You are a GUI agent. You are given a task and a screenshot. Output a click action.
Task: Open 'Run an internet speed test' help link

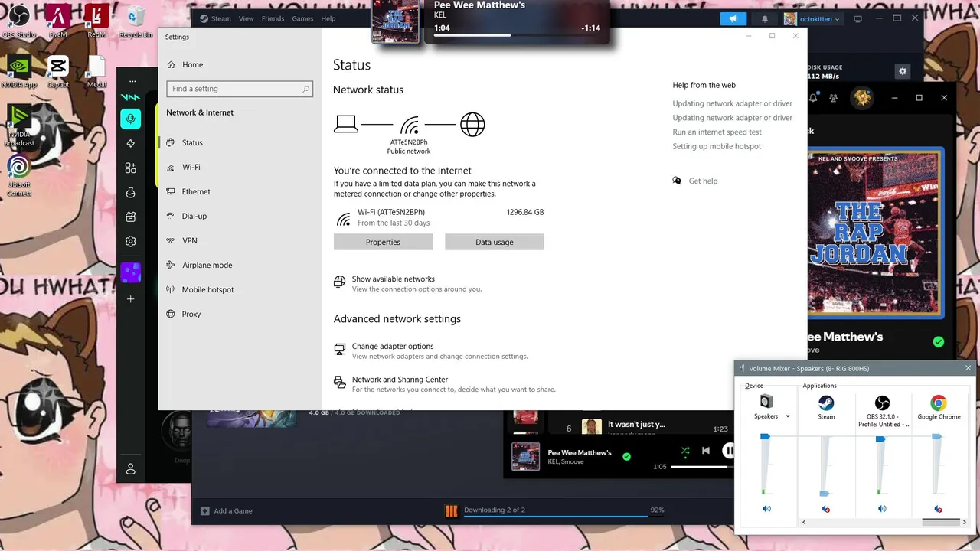717,132
